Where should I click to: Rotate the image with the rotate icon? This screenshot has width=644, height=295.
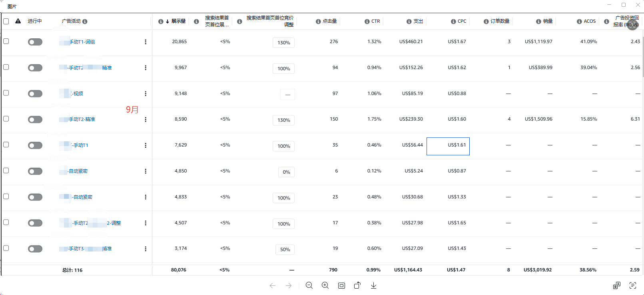(x=357, y=285)
